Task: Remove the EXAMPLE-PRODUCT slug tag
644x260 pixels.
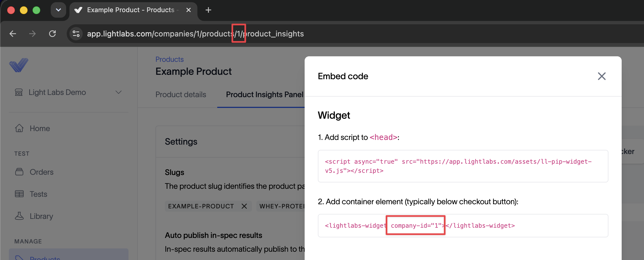Action: 244,206
